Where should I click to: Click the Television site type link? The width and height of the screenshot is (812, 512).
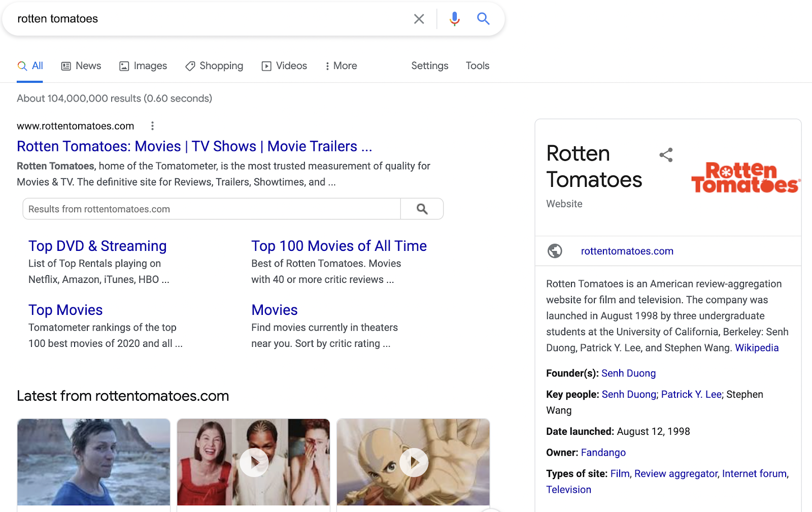pyautogui.click(x=568, y=490)
